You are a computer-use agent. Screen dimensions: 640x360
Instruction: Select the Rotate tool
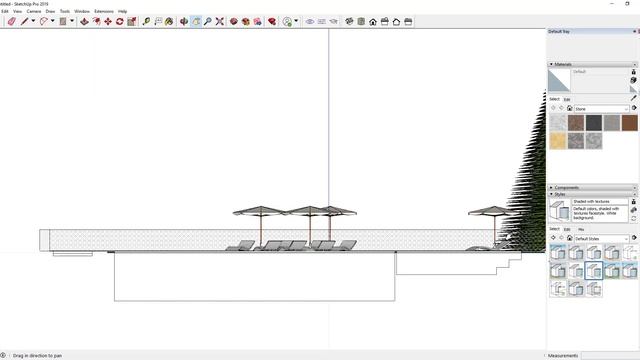click(x=120, y=22)
